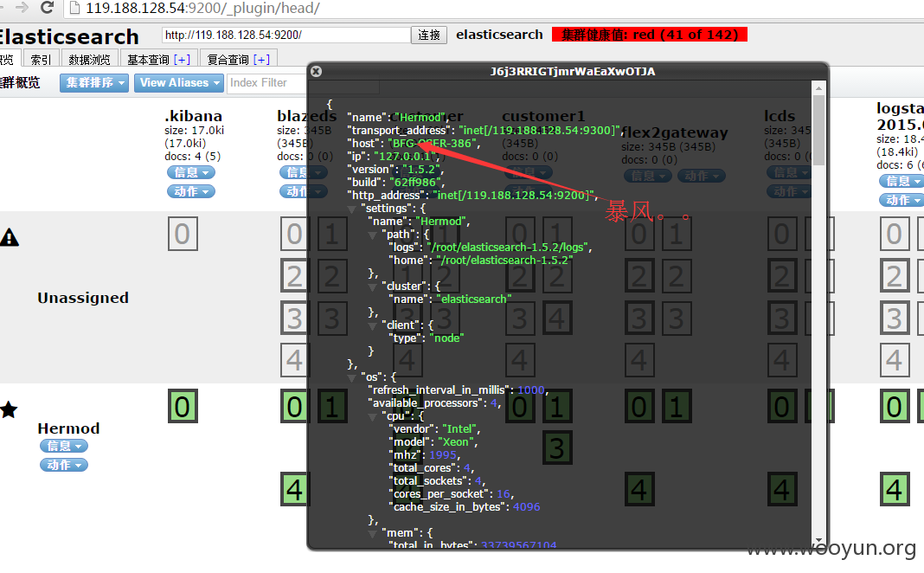Select Hermod shard 4 of blazeds
The width and height of the screenshot is (924, 573).
pos(294,489)
